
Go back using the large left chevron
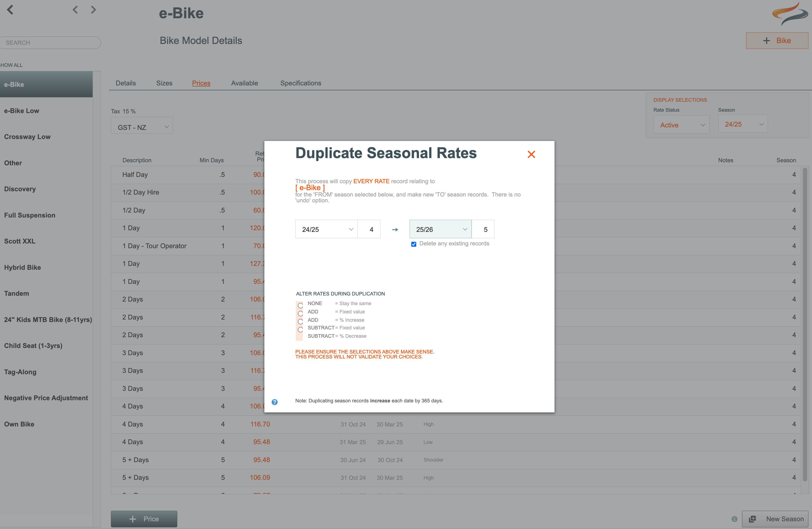pos(10,10)
